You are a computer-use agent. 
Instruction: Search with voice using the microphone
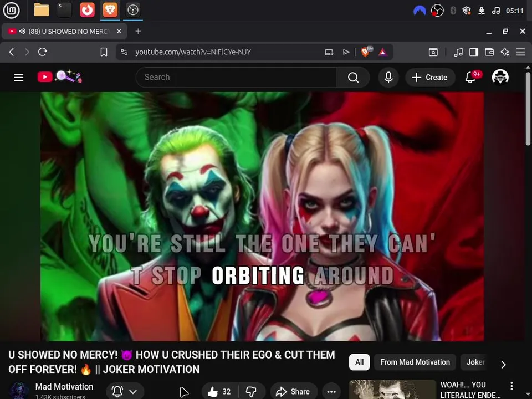(x=388, y=78)
